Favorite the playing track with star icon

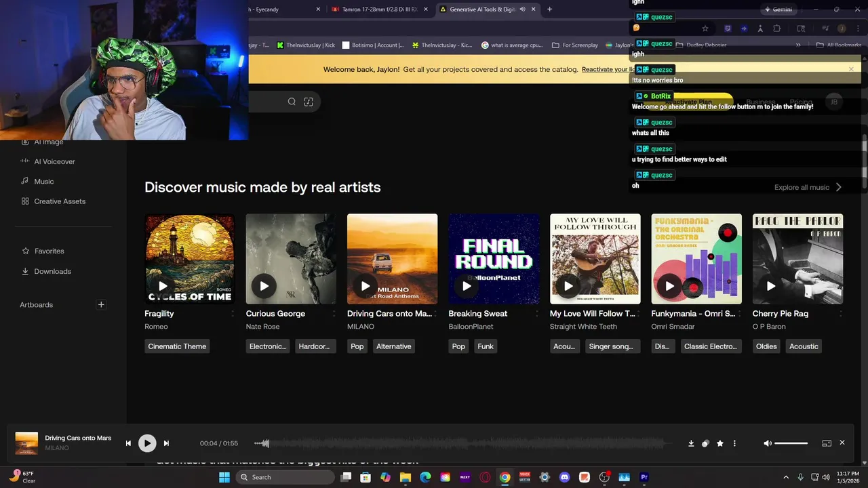click(720, 443)
